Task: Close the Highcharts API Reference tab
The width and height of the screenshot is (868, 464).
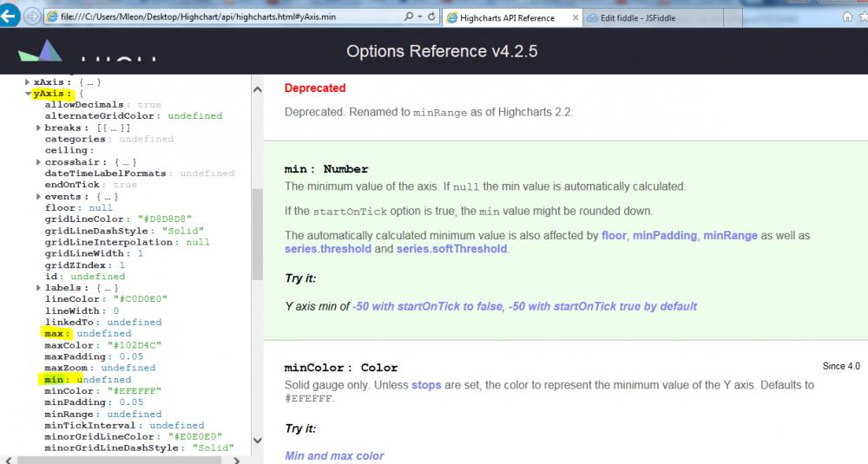Action: coord(575,17)
